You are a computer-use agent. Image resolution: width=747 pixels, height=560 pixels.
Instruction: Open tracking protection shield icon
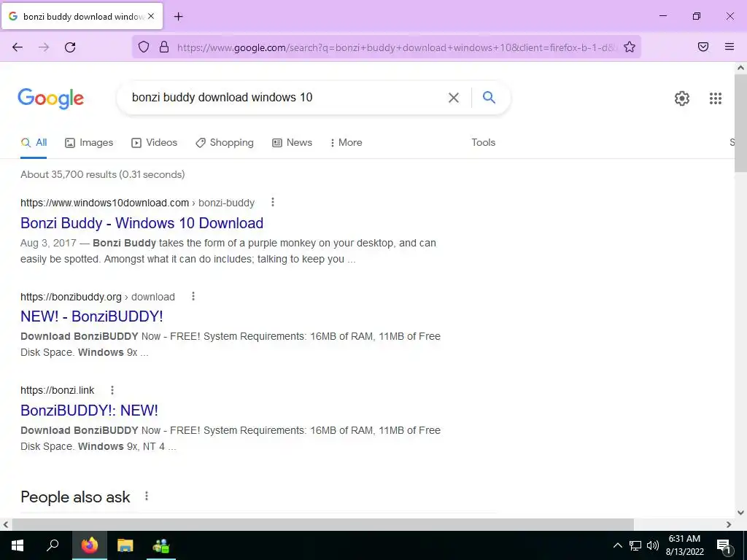[144, 47]
